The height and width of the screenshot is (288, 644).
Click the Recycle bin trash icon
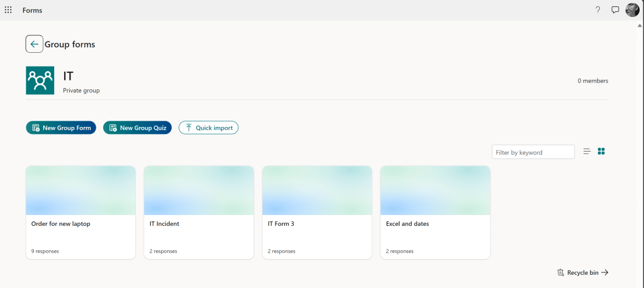coord(560,272)
